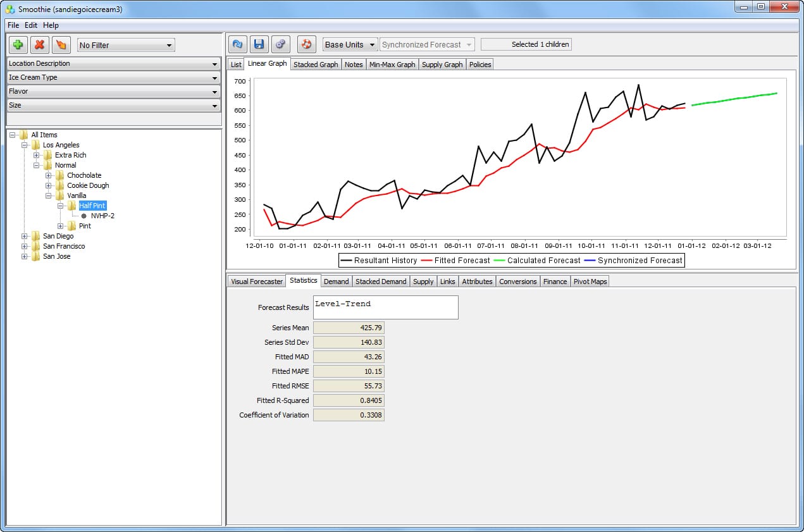Open the Base Units dropdown
Image resolution: width=804 pixels, height=532 pixels.
coord(350,44)
